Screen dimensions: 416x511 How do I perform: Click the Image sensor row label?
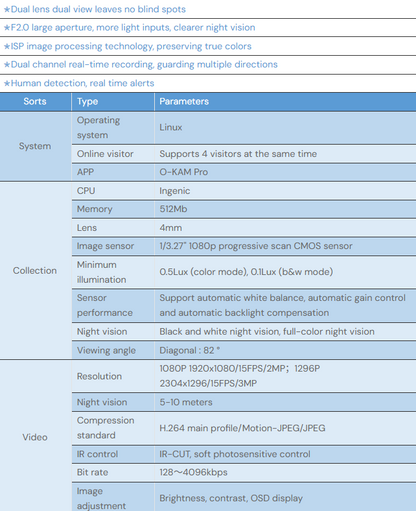coord(105,246)
